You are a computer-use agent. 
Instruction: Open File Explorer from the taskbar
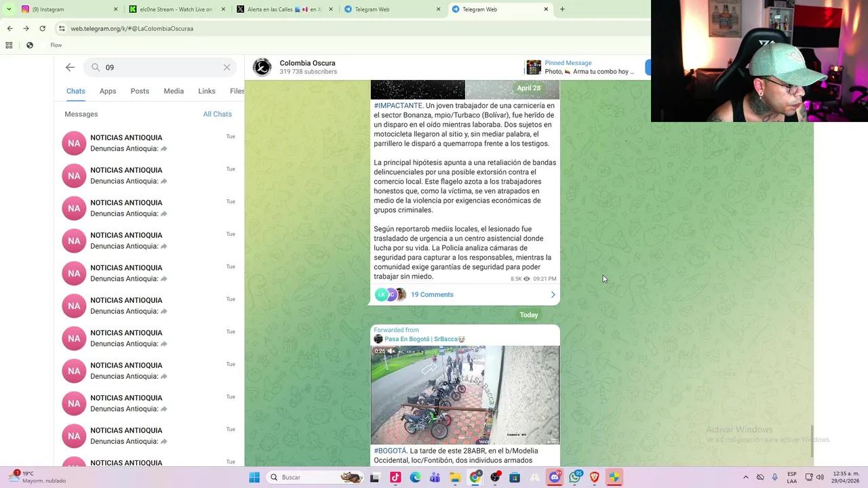tap(455, 477)
